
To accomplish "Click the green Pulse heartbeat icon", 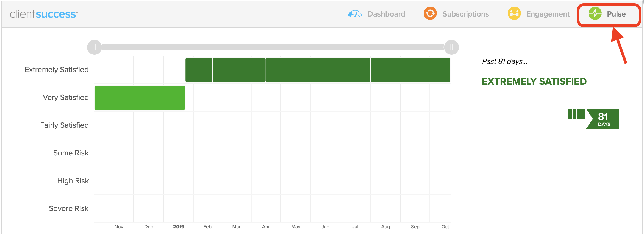I will pos(595,13).
